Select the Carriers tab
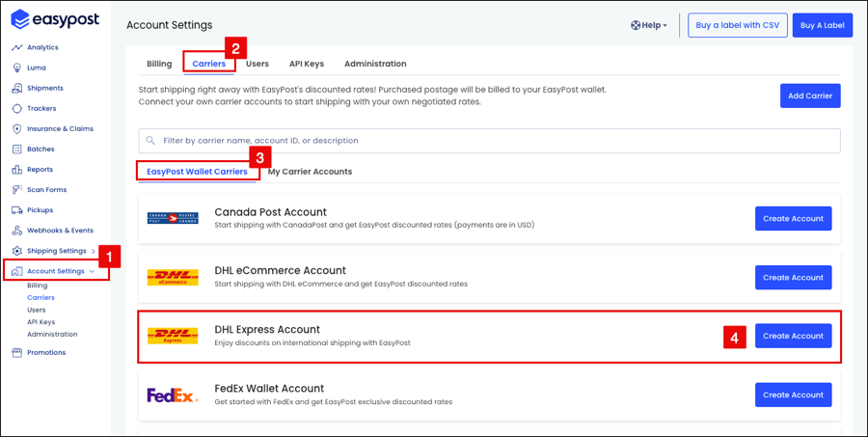The width and height of the screenshot is (868, 437). pos(209,64)
